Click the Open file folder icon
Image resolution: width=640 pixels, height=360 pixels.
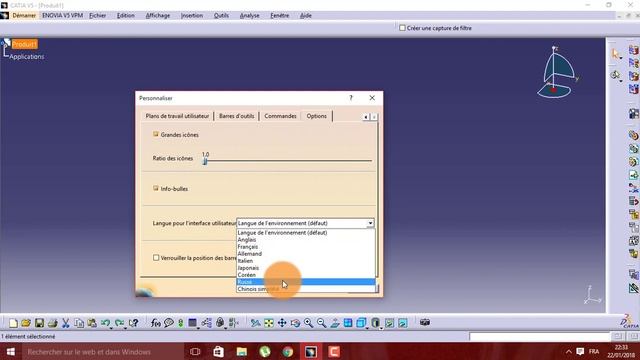[x=26, y=323]
